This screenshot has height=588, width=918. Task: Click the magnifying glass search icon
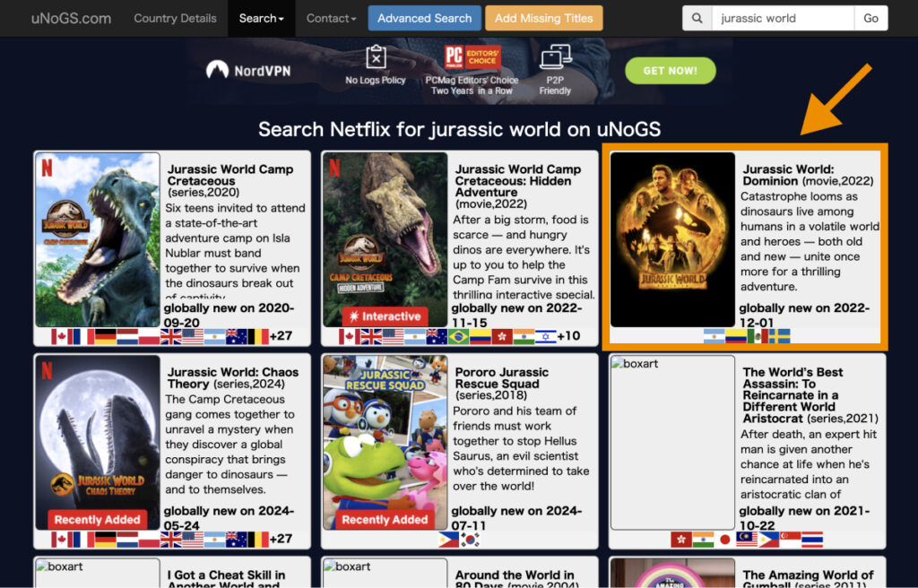click(x=697, y=18)
